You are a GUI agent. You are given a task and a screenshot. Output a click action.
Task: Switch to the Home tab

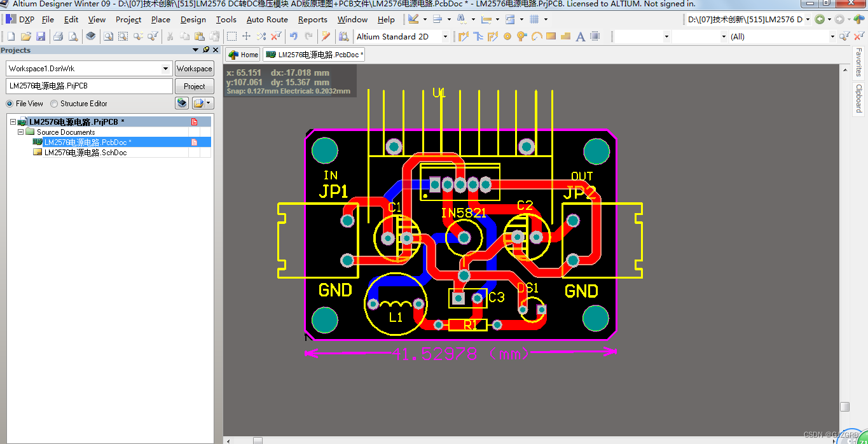tap(242, 55)
